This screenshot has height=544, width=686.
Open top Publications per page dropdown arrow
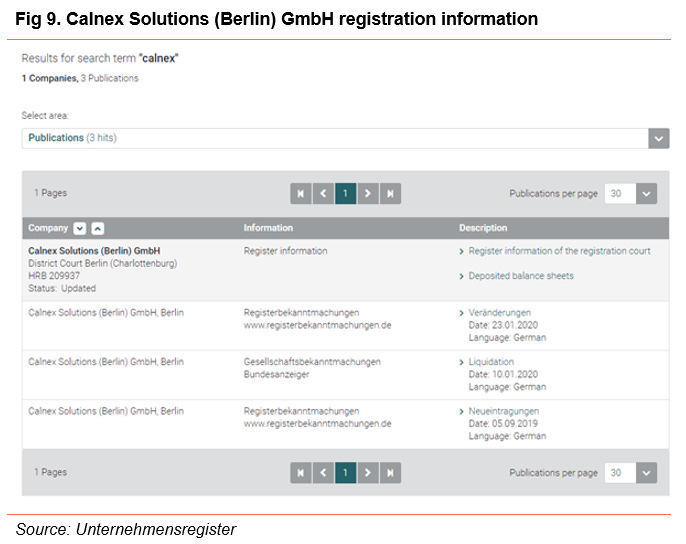click(646, 193)
